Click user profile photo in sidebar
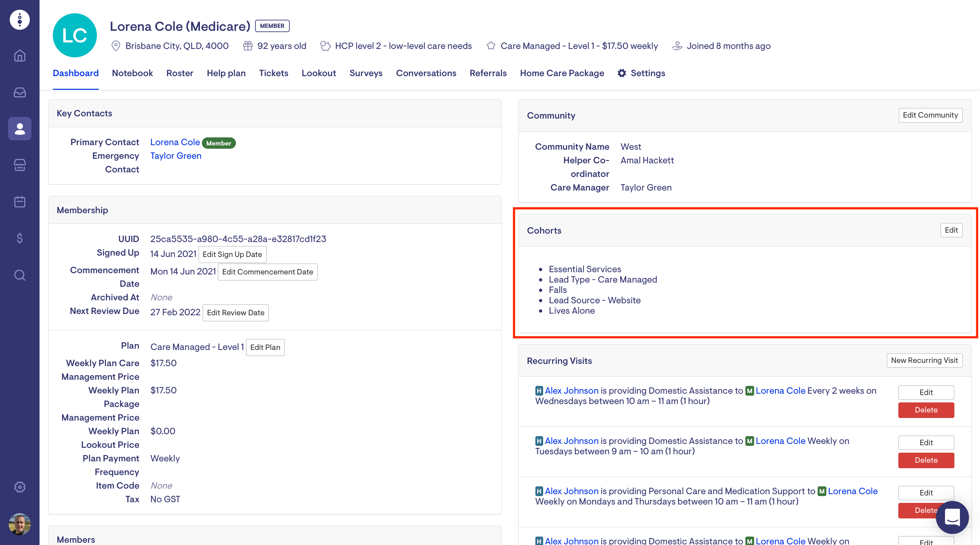The height and width of the screenshot is (545, 980). point(20,524)
